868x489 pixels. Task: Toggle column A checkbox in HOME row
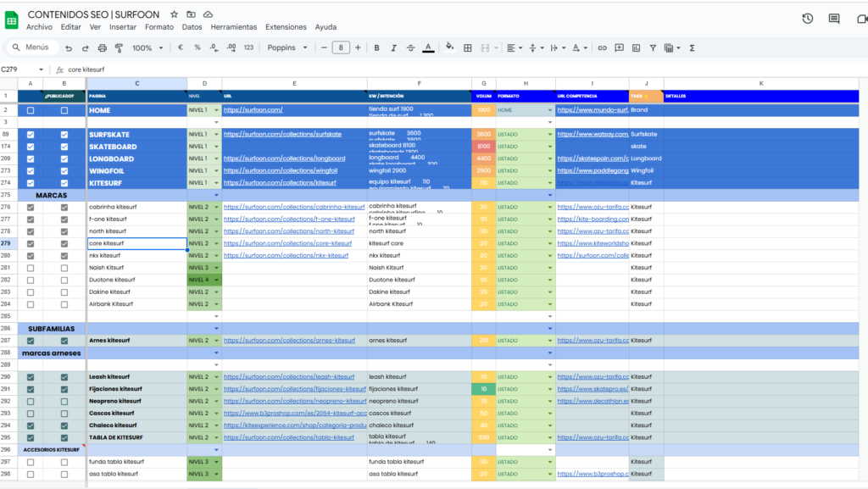31,110
